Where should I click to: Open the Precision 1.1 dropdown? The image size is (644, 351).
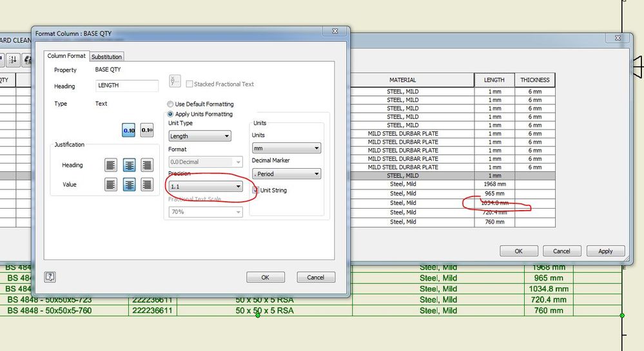pos(206,186)
